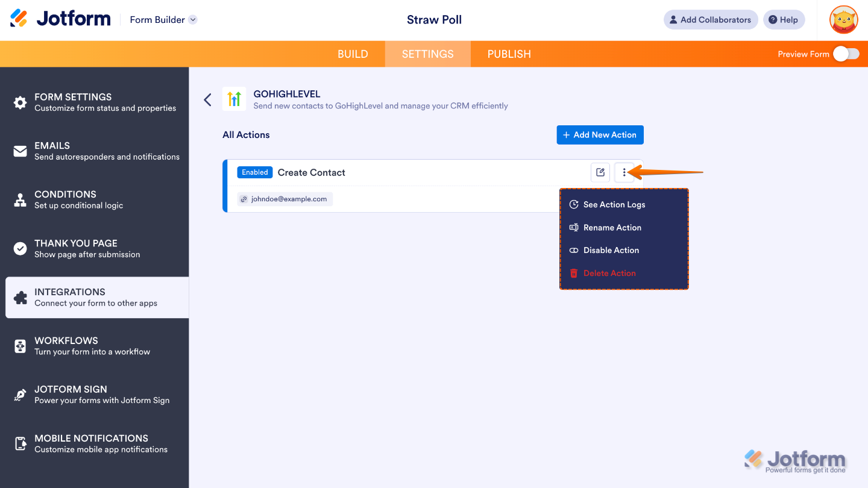Open the Form Builder dropdown
Image resolution: width=868 pixels, height=488 pixels.
click(163, 19)
